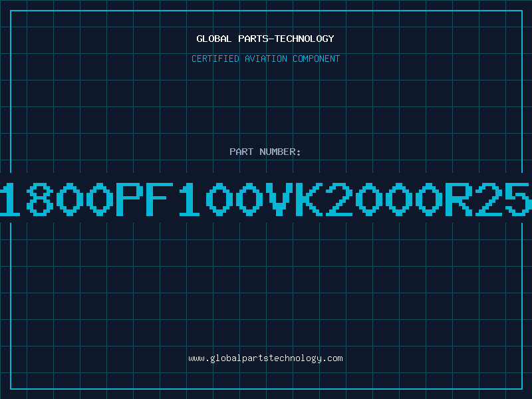Click the www.globalpartstechnology.com website link
Image resolution: width=532 pixels, height=399 pixels.
point(265,358)
